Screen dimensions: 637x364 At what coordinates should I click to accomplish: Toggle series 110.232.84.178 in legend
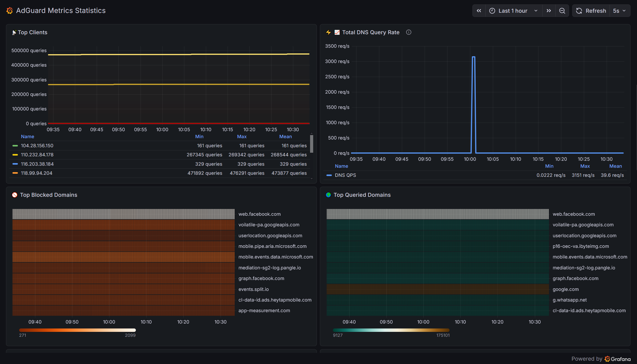tap(37, 155)
